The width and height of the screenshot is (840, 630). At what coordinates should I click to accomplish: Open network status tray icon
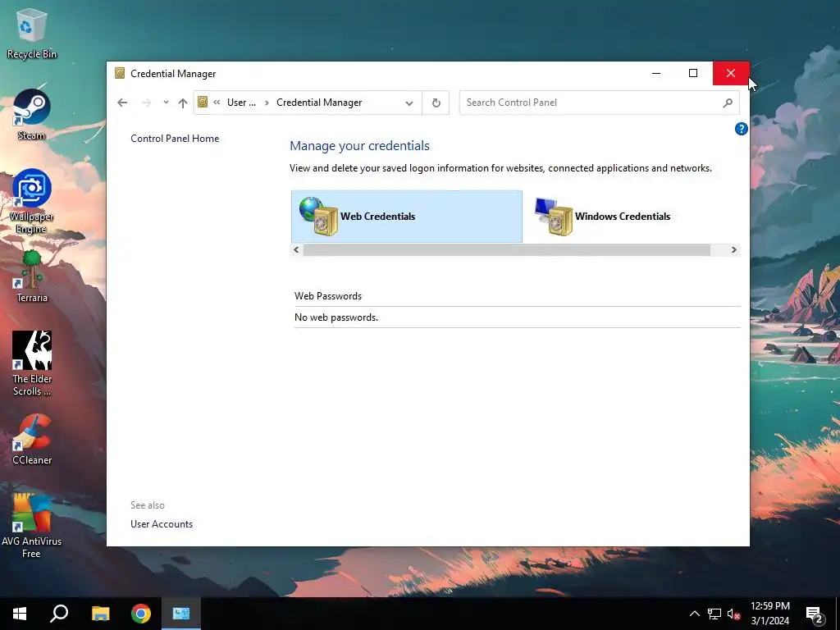[714, 614]
